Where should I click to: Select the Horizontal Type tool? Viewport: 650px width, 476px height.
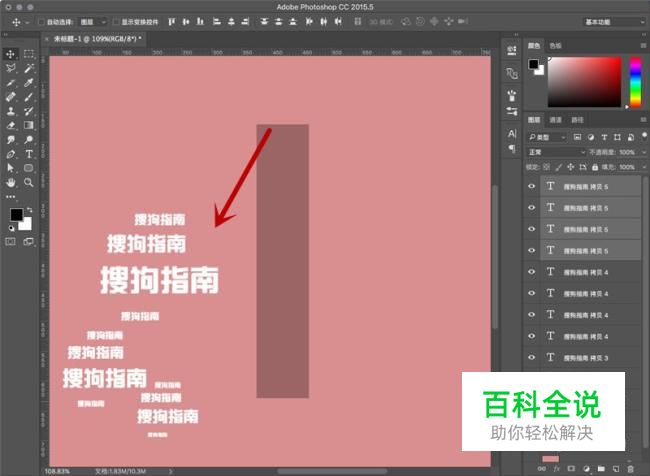click(29, 154)
